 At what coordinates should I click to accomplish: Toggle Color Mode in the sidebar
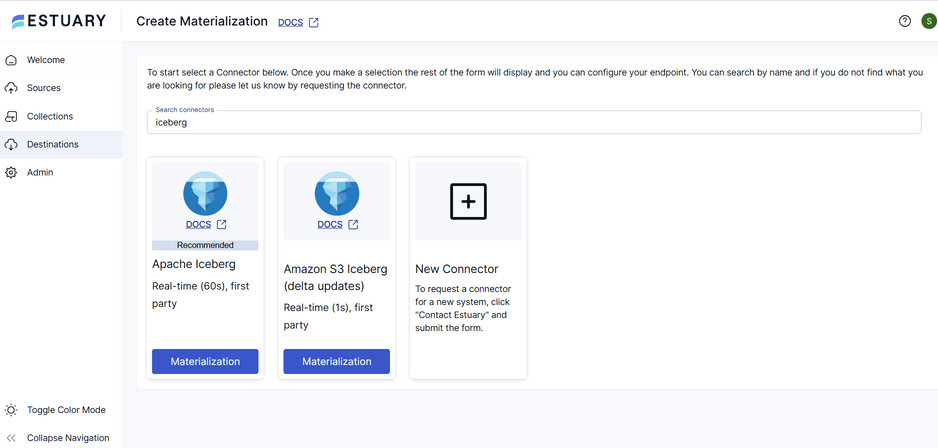tap(65, 410)
